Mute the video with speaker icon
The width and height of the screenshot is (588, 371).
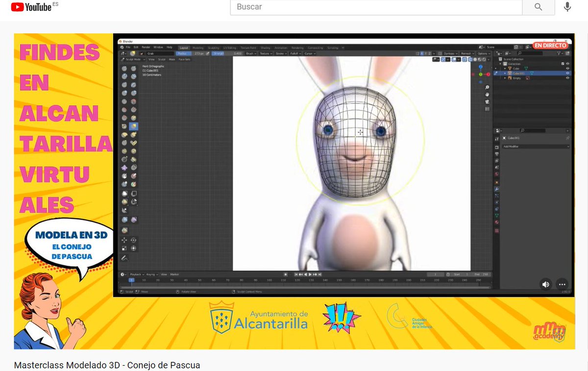[x=546, y=284]
